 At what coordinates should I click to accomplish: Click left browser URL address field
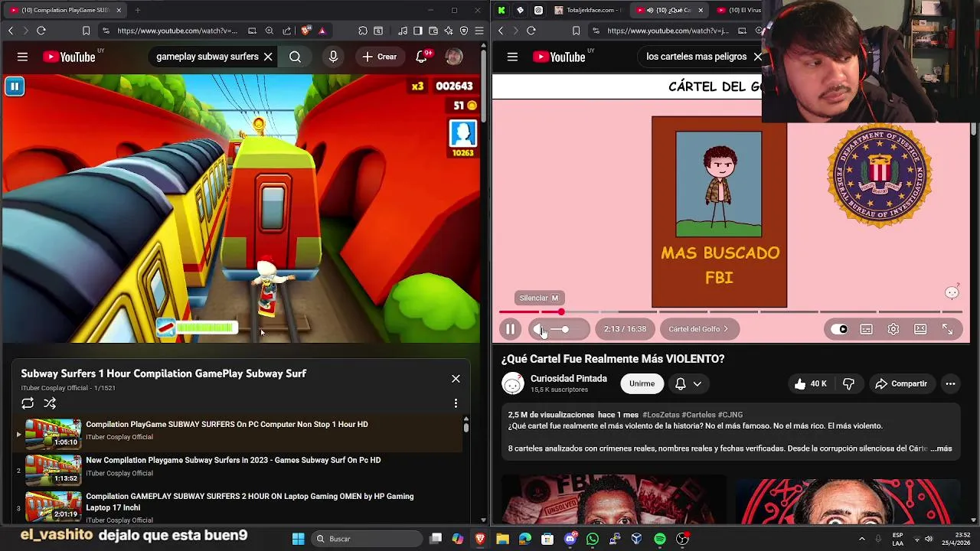click(x=178, y=31)
